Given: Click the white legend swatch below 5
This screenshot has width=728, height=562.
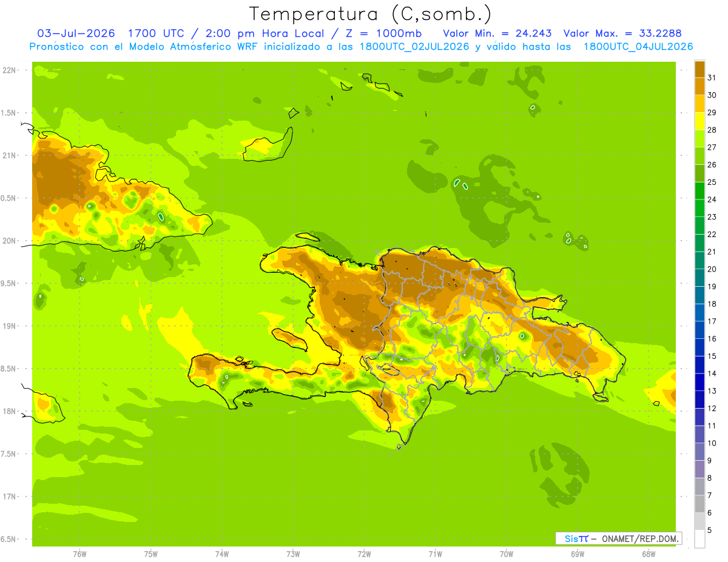Looking at the screenshot, I should [x=699, y=539].
